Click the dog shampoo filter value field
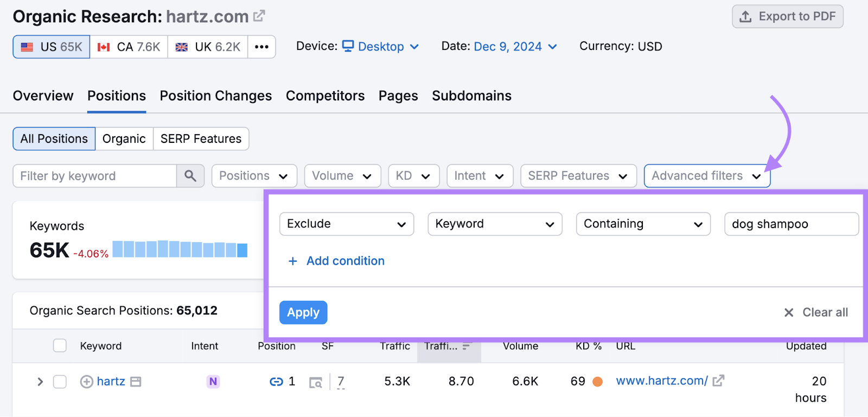The height and width of the screenshot is (417, 868). (x=791, y=224)
